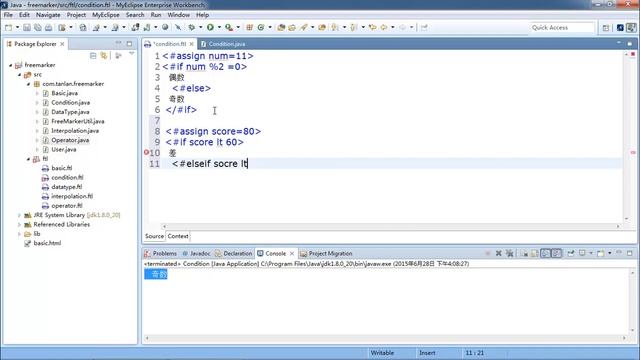Click the New Java Class icon
This screenshot has width=640, height=360.
(x=260, y=27)
